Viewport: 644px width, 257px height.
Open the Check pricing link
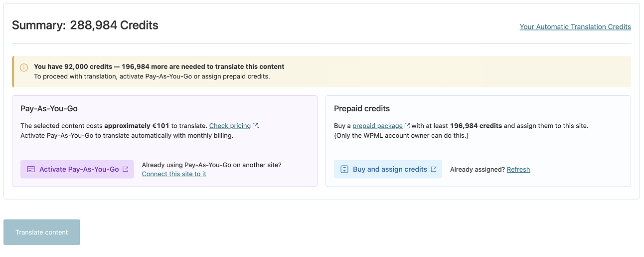pyautogui.click(x=230, y=126)
